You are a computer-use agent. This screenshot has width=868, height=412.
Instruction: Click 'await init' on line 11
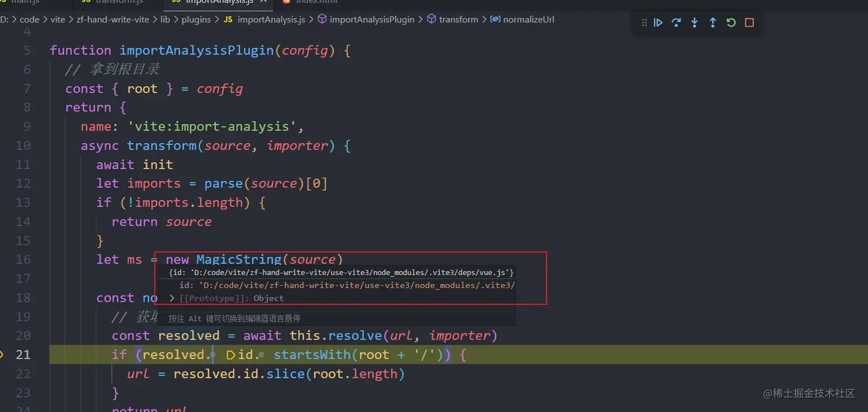(134, 165)
